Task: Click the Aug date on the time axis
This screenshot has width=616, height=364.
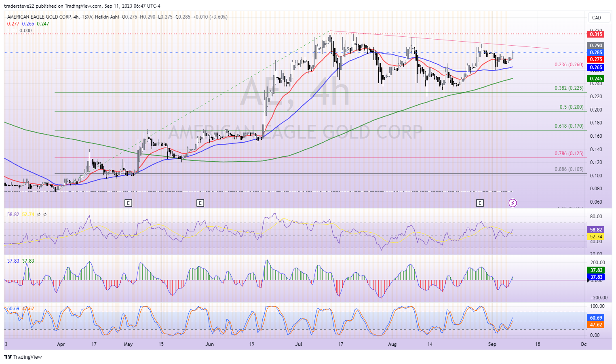Action: click(x=392, y=344)
